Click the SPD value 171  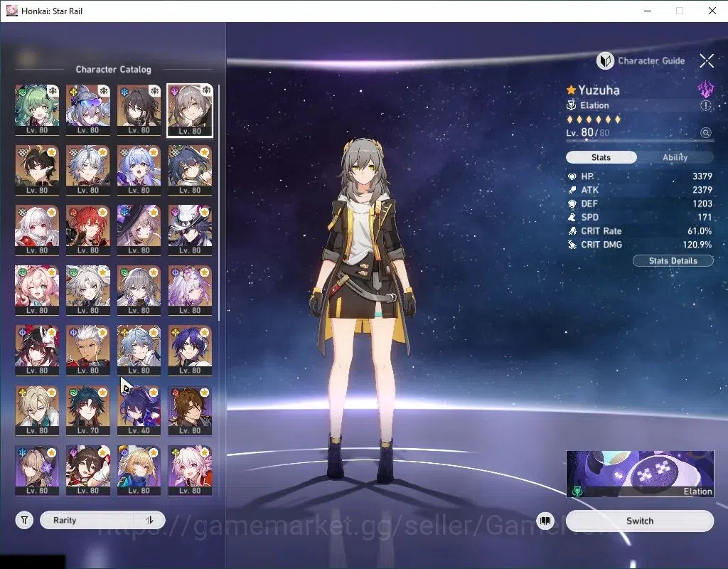pos(705,217)
